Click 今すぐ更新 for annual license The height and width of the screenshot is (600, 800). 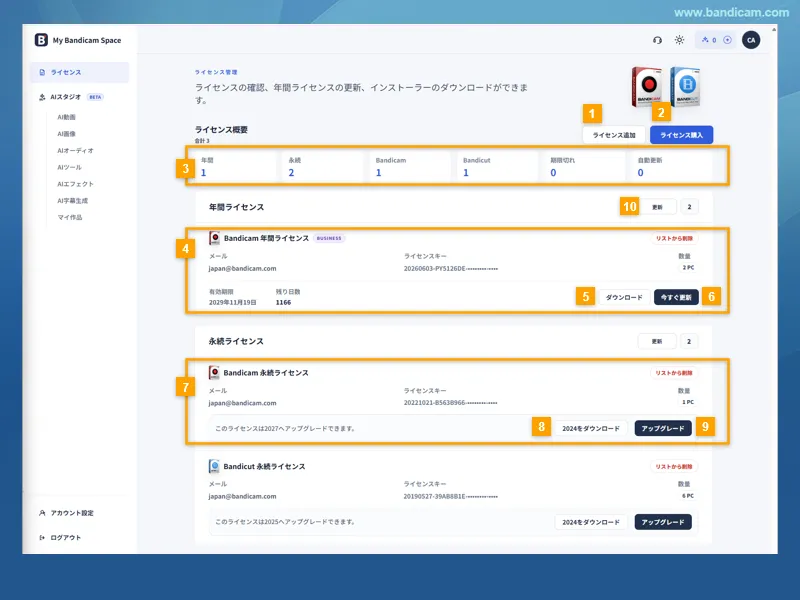click(x=676, y=297)
